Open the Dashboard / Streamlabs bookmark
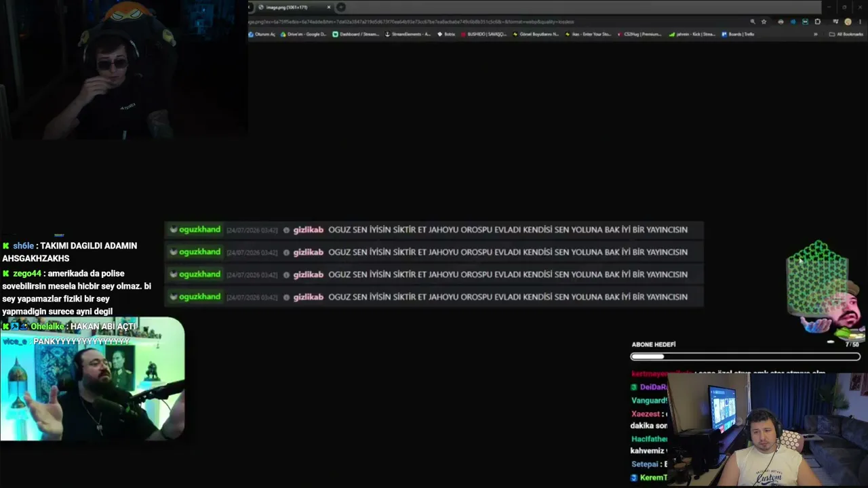This screenshot has width=868, height=488. point(356,34)
